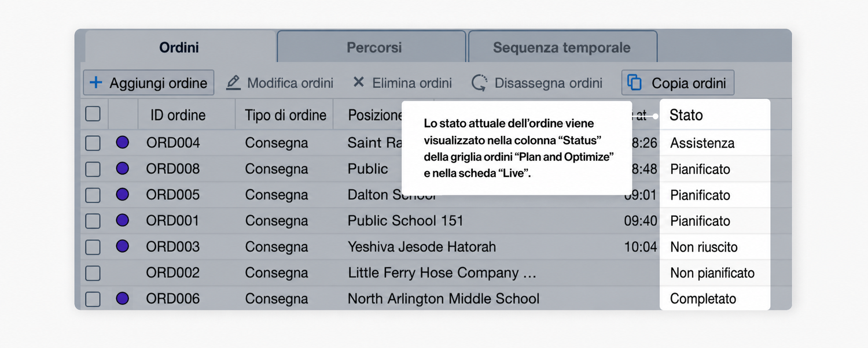
Task: Sort by the Stato column header
Action: point(686,115)
